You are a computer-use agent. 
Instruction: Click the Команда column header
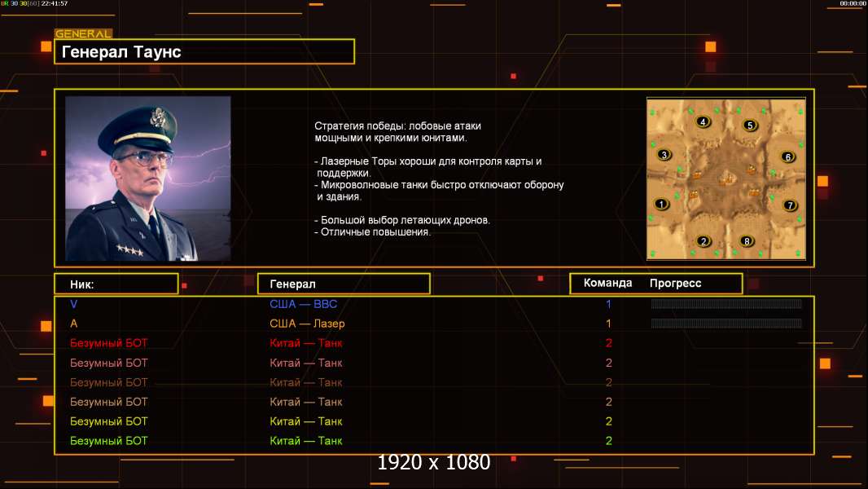click(607, 283)
